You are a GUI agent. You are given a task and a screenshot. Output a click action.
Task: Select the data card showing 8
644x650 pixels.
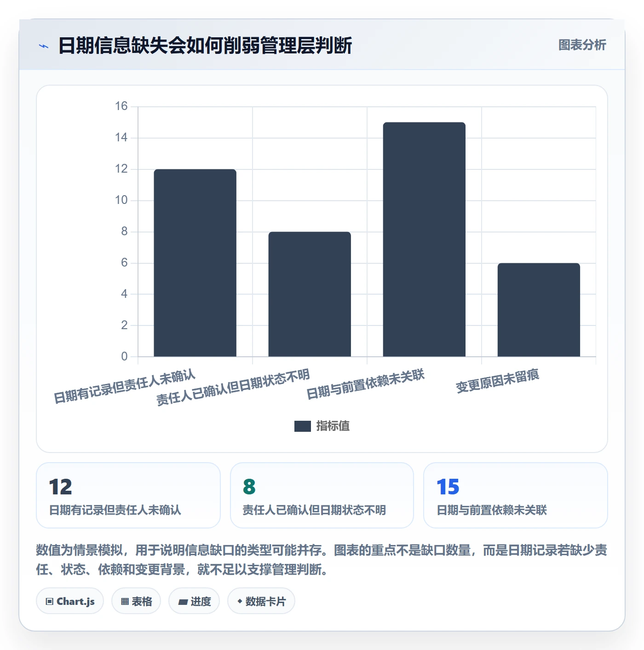pyautogui.click(x=322, y=495)
